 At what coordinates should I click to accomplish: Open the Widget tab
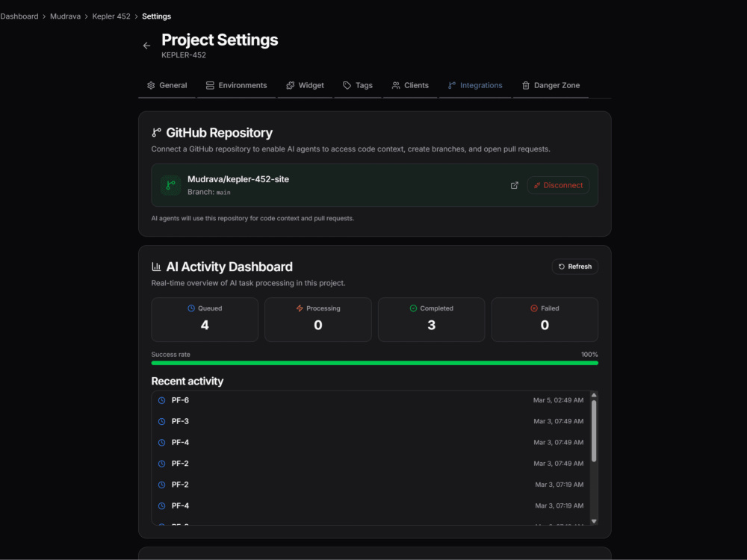coord(305,86)
